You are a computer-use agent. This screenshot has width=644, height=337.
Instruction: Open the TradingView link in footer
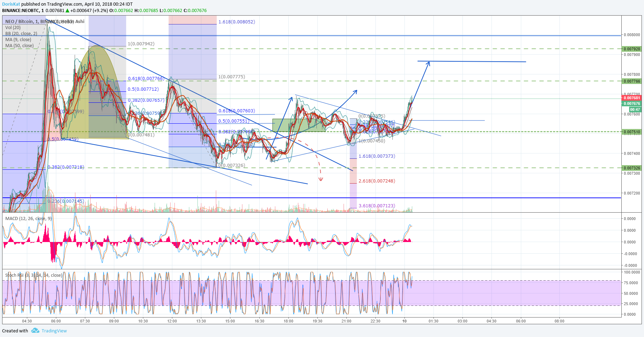(54, 331)
